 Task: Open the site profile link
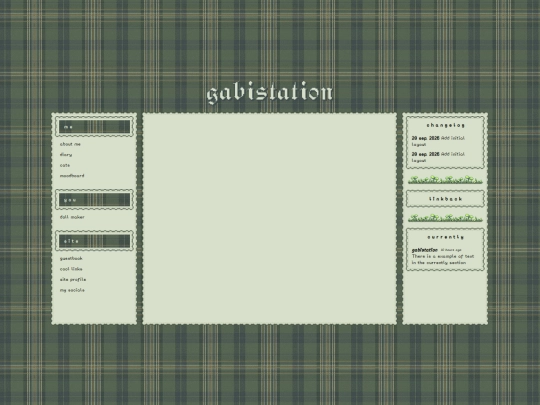point(73,279)
